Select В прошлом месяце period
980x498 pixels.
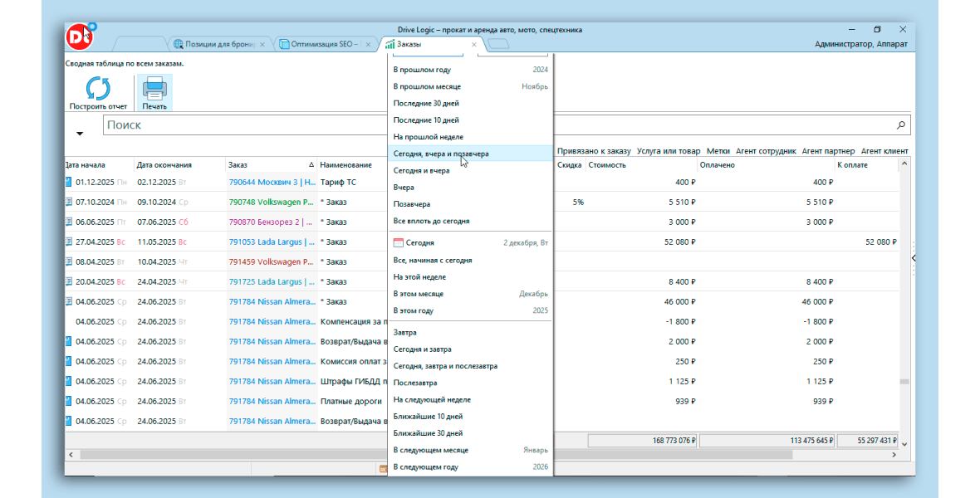click(427, 86)
